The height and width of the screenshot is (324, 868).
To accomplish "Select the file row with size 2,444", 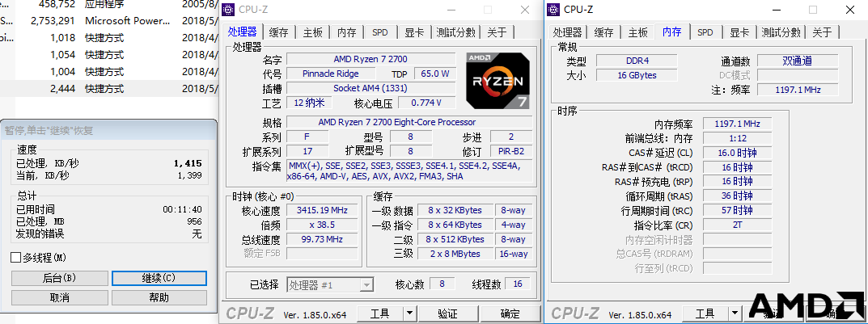I will [x=108, y=88].
